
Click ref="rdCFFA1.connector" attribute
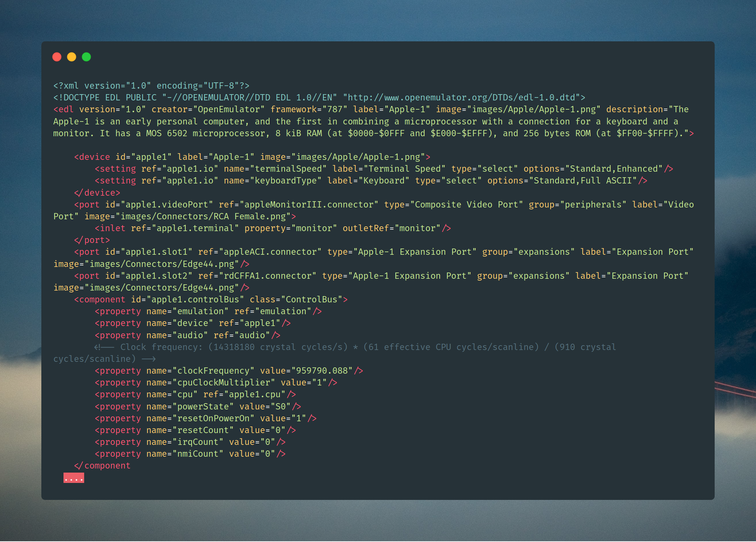(x=257, y=276)
